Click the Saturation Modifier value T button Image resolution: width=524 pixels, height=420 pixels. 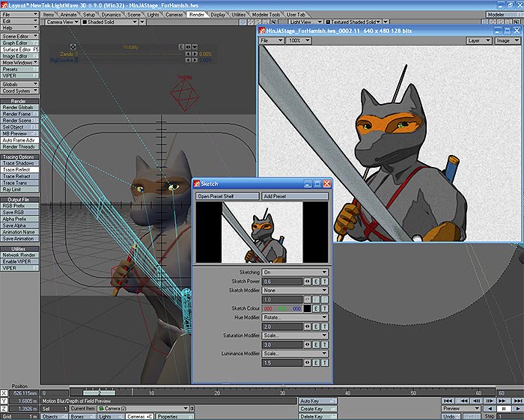click(324, 345)
